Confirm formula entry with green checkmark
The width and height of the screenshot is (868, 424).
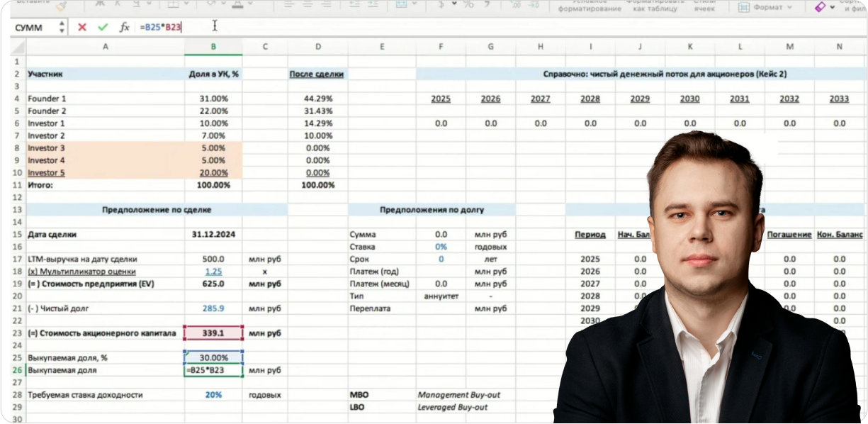103,27
